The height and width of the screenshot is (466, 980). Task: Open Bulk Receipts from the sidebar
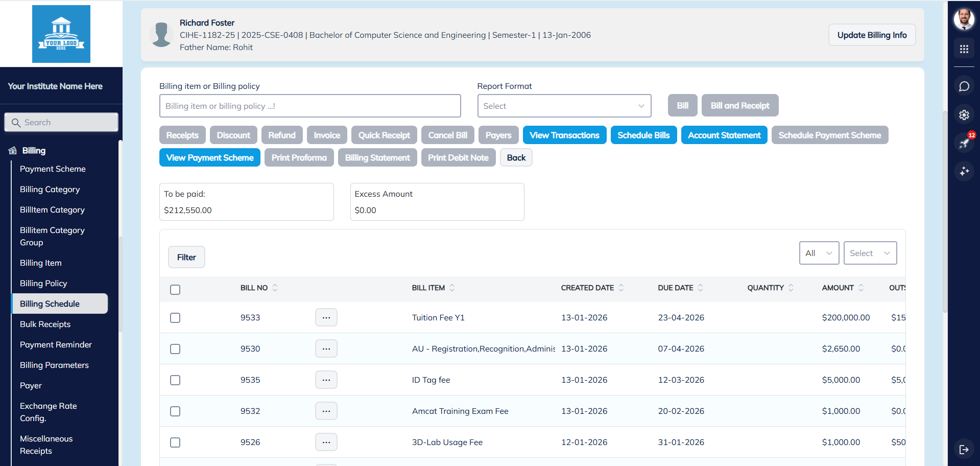(45, 324)
